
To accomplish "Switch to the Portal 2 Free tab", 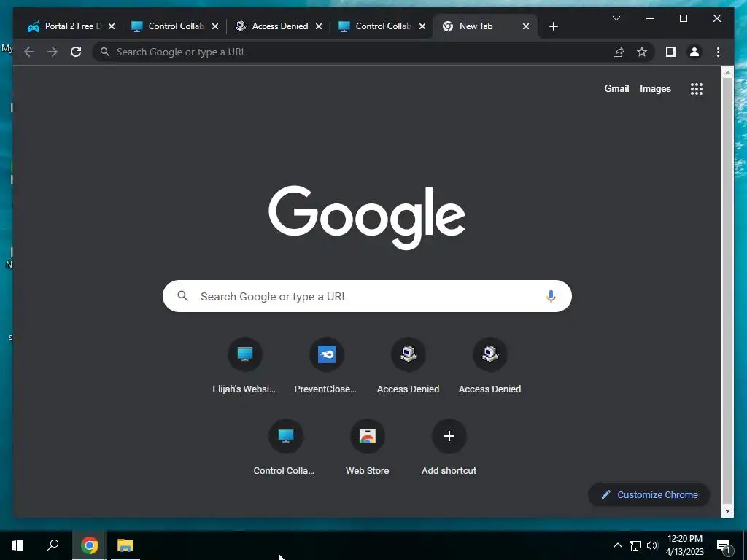I will (71, 26).
